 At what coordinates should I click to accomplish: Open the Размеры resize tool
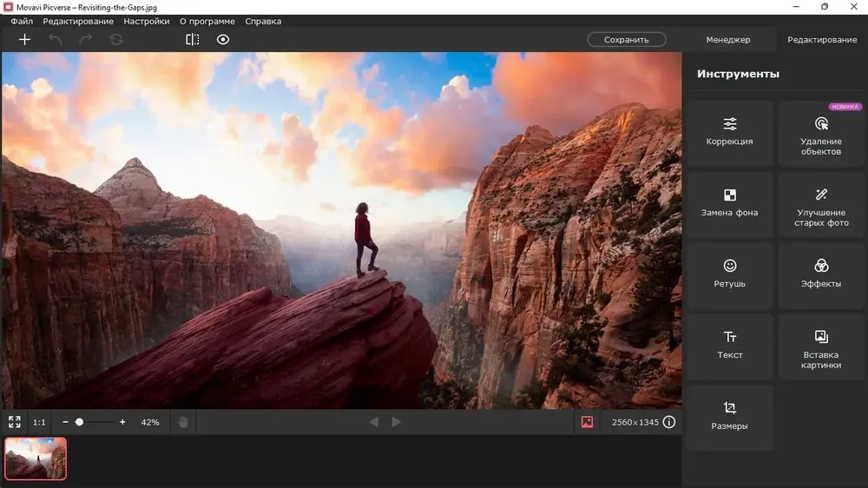[730, 418]
